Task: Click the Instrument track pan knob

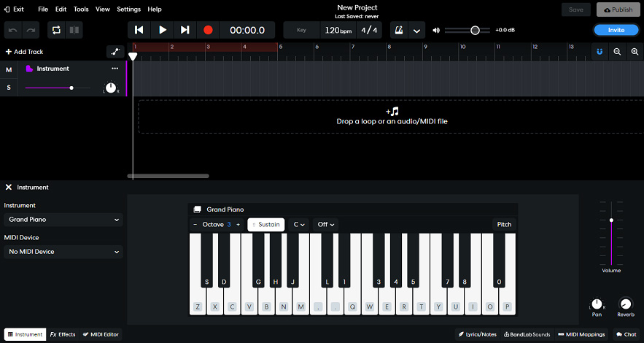Action: pyautogui.click(x=110, y=88)
